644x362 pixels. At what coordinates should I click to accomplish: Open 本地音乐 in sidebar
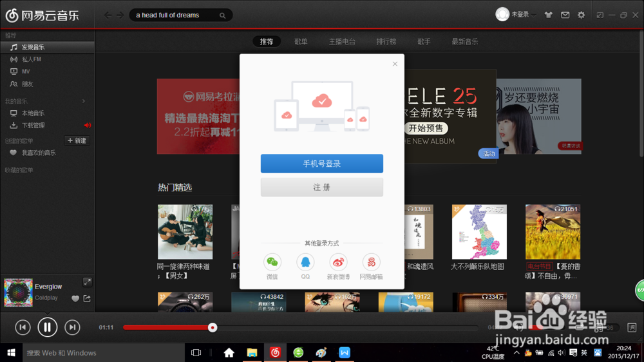pyautogui.click(x=47, y=113)
